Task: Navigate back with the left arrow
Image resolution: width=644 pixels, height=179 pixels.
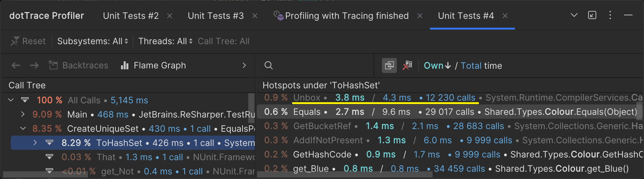Action: (16, 66)
